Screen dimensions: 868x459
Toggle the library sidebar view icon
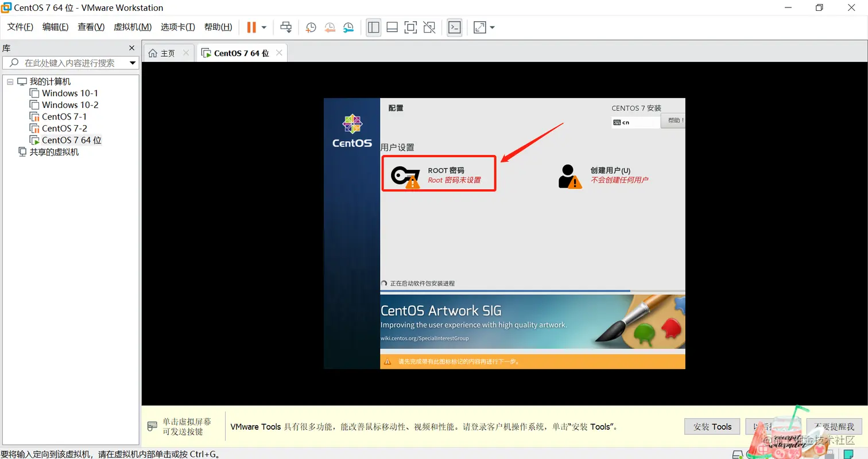pos(374,27)
